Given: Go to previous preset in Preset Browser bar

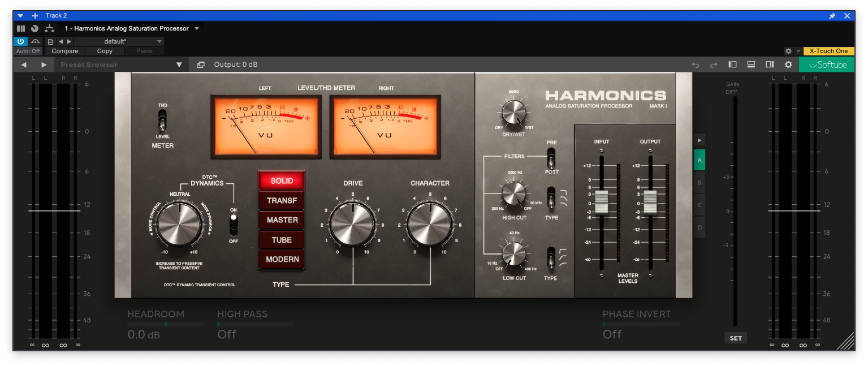Looking at the screenshot, I should click(24, 64).
